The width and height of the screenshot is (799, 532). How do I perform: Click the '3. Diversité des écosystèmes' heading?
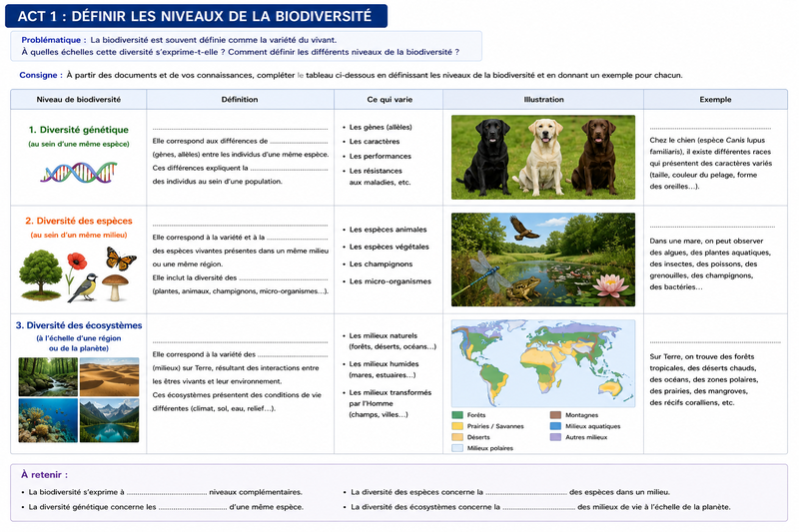79,325
